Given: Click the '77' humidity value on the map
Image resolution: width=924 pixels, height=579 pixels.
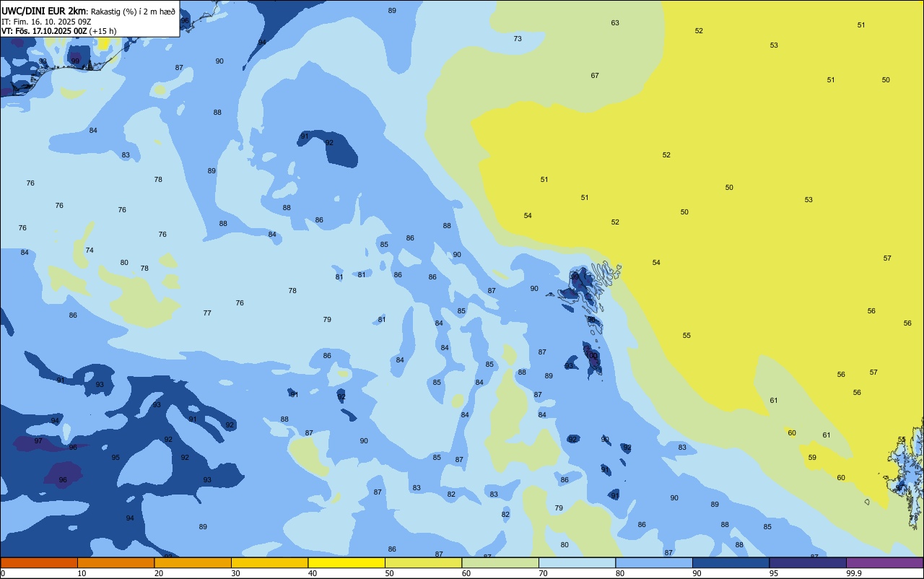Looking at the screenshot, I should [x=207, y=313].
